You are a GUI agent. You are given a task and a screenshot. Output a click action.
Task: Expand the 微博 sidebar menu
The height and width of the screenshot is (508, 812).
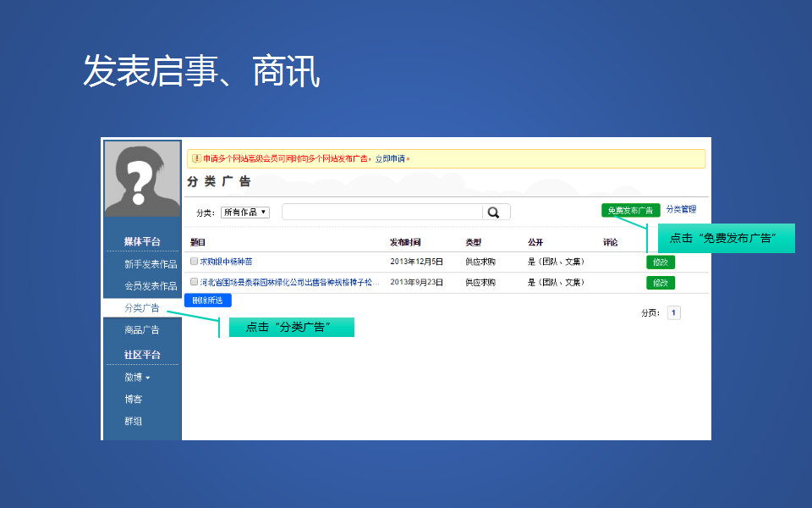[x=137, y=378]
